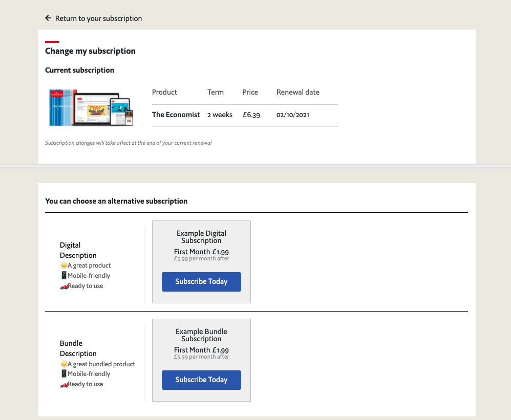Click phone icon in Bundle description
Screen dimensions: 511x420
64,374
